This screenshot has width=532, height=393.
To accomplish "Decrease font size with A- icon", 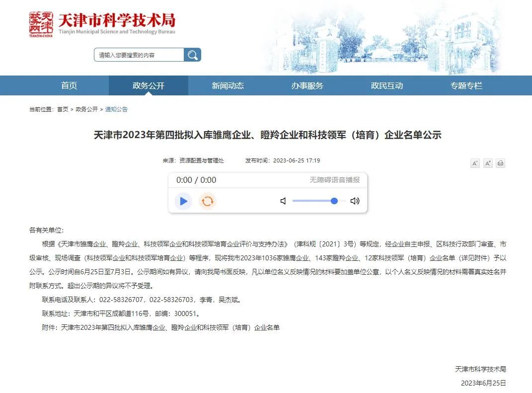I will click(x=475, y=163).
